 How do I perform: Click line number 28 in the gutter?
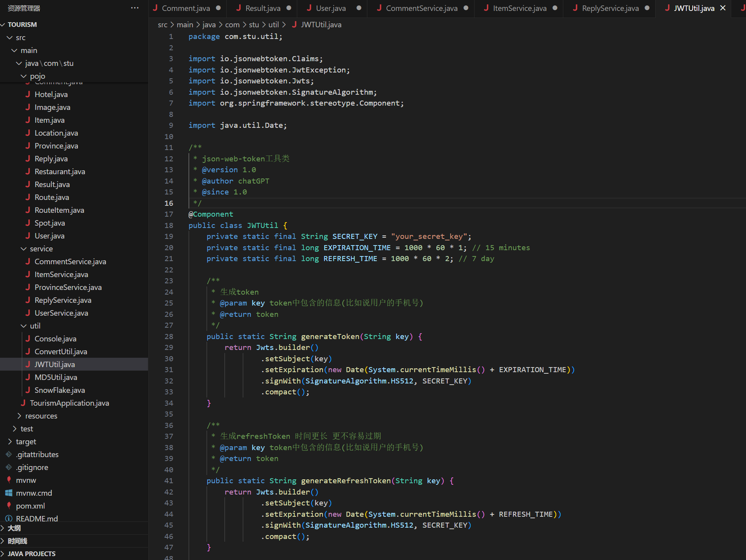tap(169, 336)
